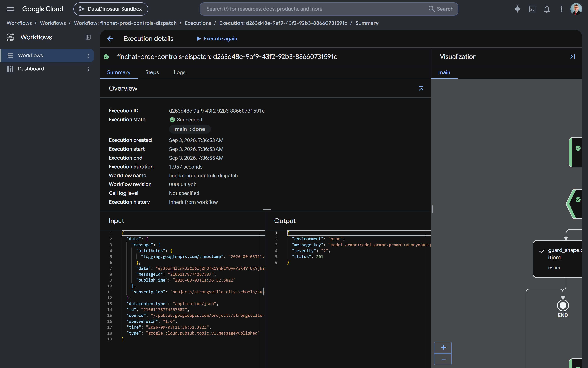Open the main navigation hamburger menu
Image resolution: width=588 pixels, height=368 pixels.
click(x=10, y=9)
